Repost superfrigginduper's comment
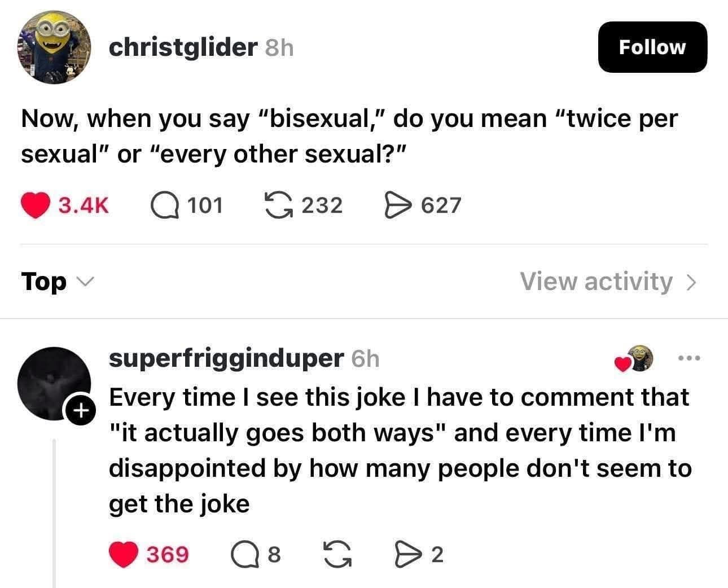This screenshot has height=588, width=728. point(336,554)
